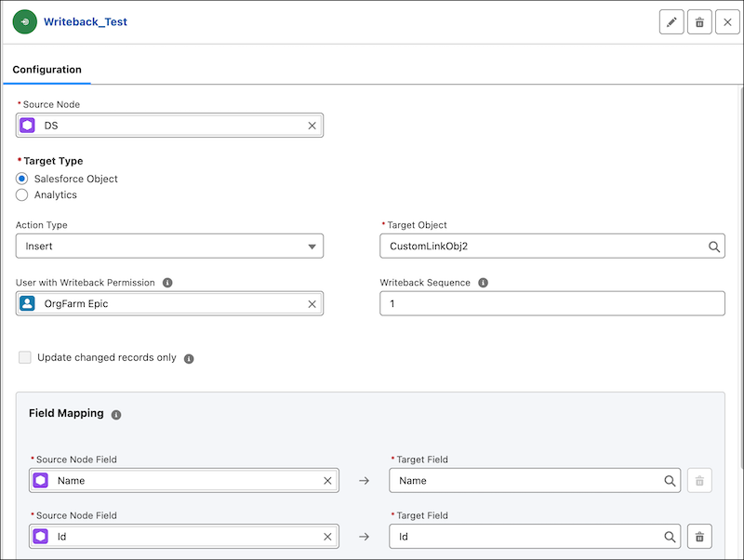Clear the Id source node field
The width and height of the screenshot is (744, 560).
(327, 537)
